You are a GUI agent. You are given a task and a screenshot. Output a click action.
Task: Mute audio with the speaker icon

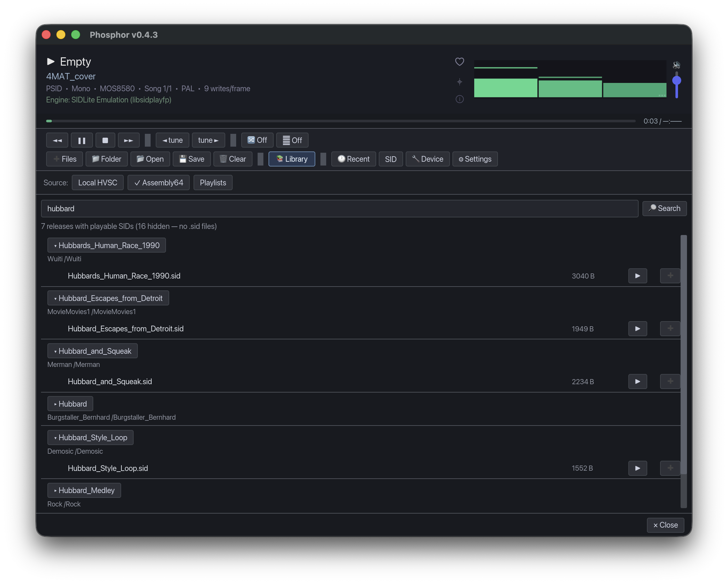pyautogui.click(x=676, y=65)
